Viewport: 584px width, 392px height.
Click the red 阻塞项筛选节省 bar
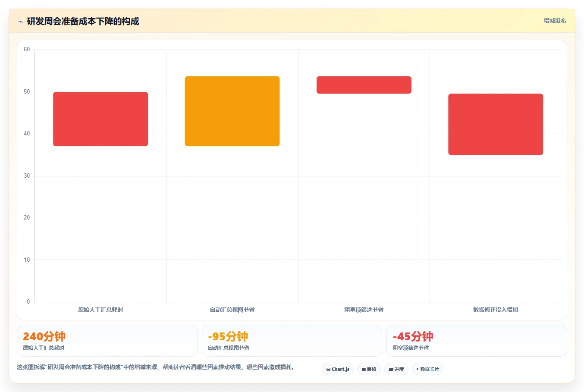click(x=364, y=85)
